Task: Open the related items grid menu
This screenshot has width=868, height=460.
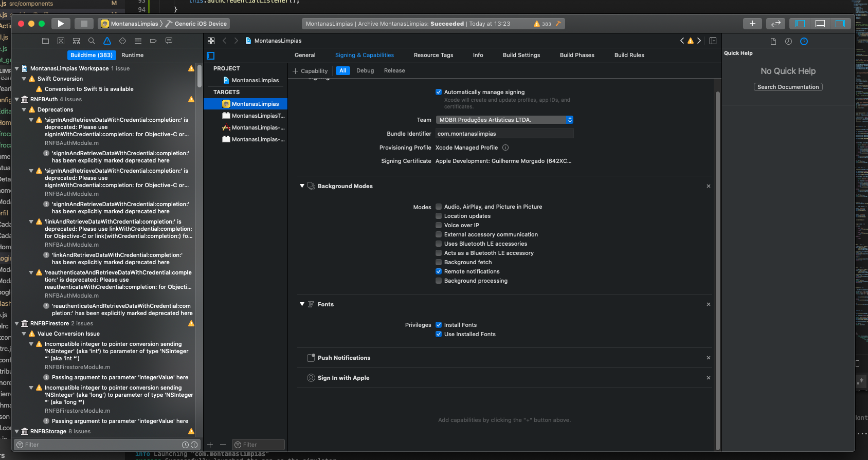Action: click(x=211, y=41)
